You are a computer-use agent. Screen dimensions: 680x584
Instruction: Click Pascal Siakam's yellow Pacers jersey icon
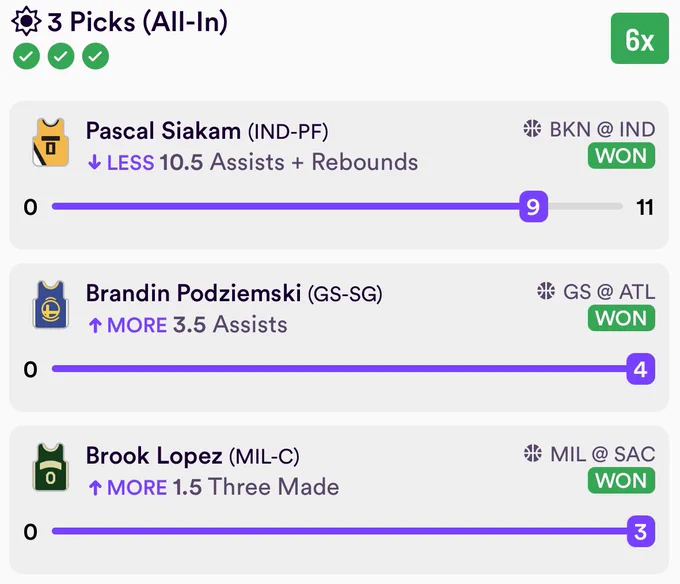tap(51, 142)
